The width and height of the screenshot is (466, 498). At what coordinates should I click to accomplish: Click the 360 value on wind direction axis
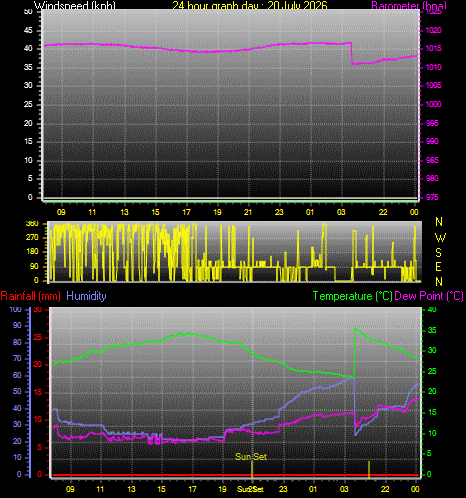(x=32, y=223)
